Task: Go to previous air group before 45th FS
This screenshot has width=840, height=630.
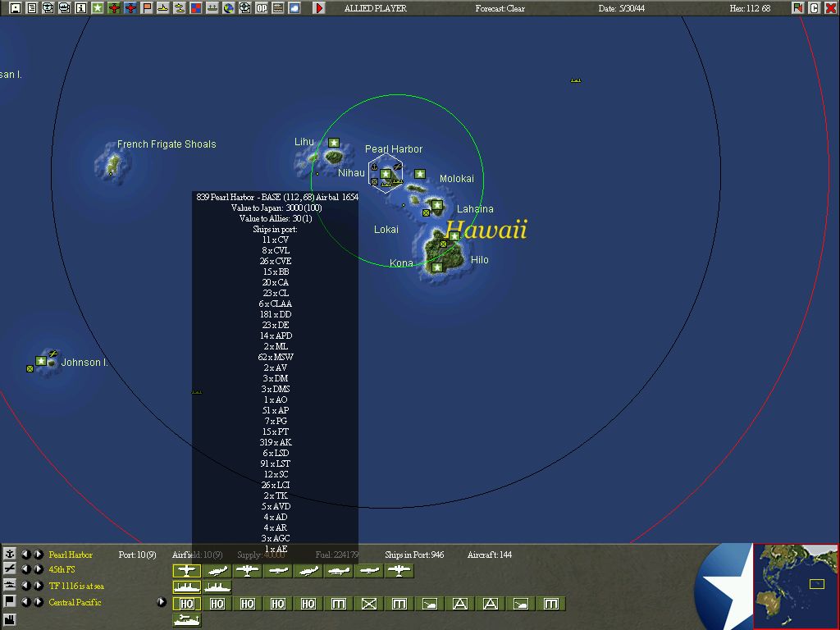Action: (25, 569)
